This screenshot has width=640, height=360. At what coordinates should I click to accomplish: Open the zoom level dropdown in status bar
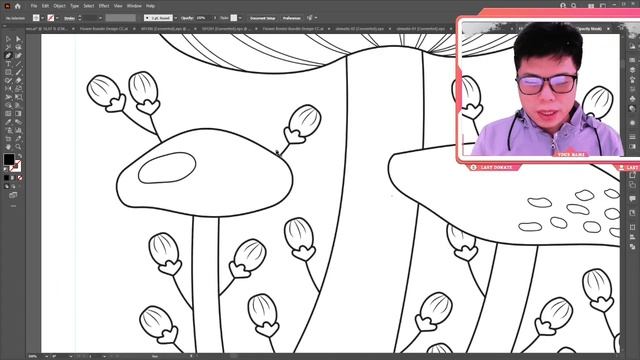tap(46, 356)
